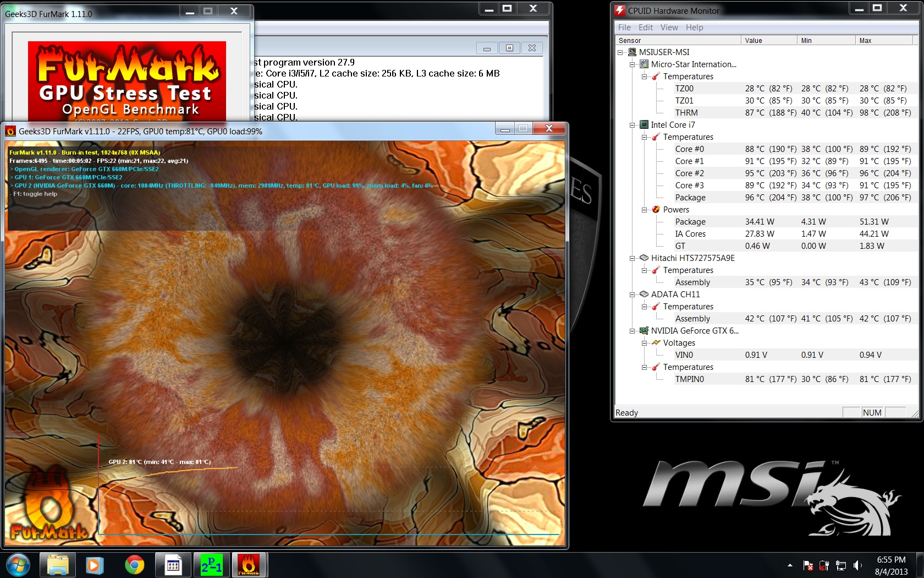Screen dimensions: 924x578
Task: Switch to the green 2P-1 taskbar app
Action: pyautogui.click(x=211, y=565)
